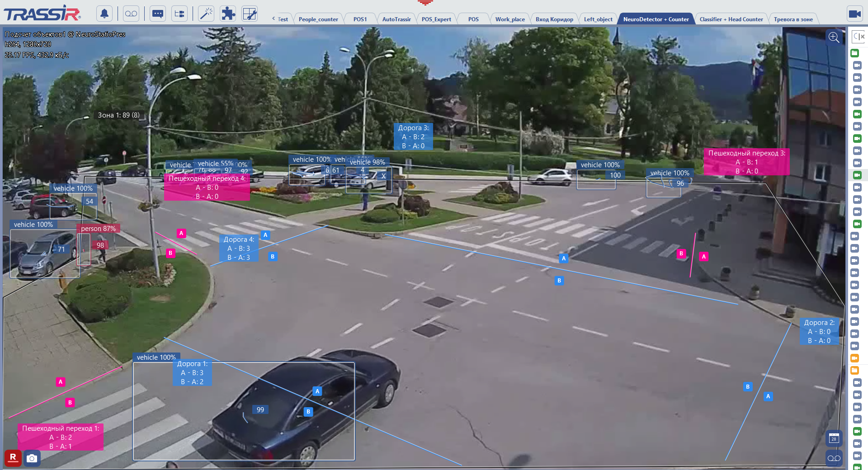The width and height of the screenshot is (868, 470).
Task: Click the alarm bell icon
Action: 104,14
